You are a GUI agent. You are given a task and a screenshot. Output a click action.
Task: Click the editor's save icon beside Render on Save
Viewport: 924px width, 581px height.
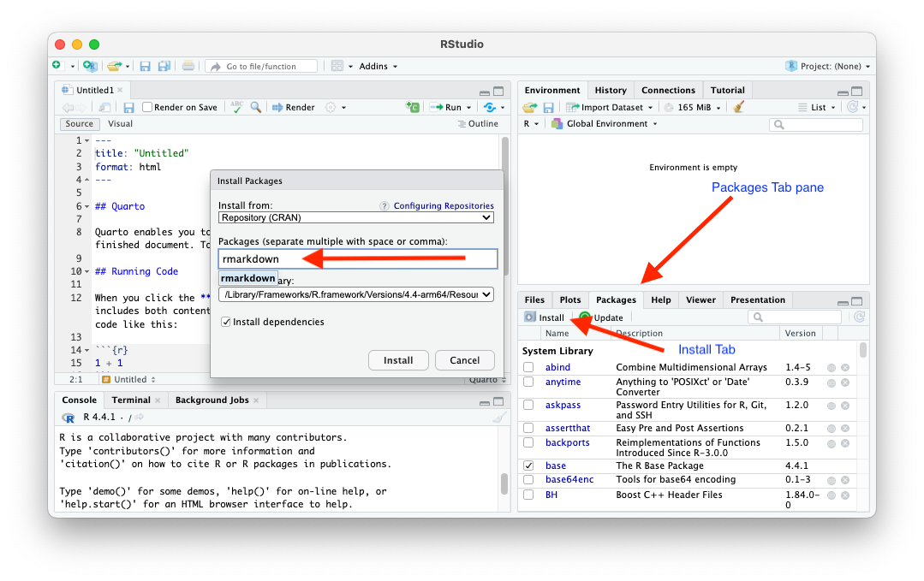coord(128,107)
